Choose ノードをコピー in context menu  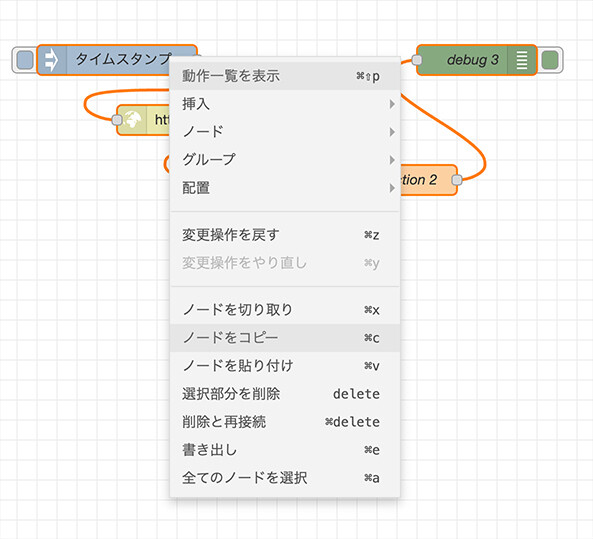coord(285,338)
